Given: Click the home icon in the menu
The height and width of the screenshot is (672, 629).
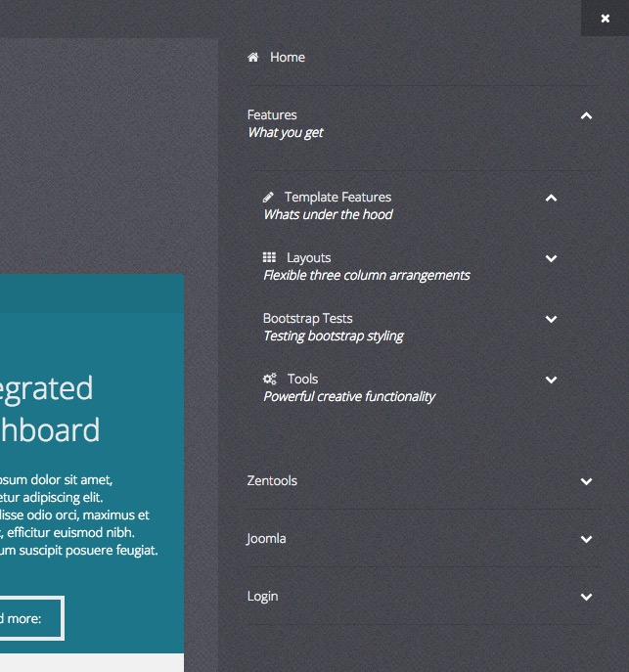Looking at the screenshot, I should point(253,58).
